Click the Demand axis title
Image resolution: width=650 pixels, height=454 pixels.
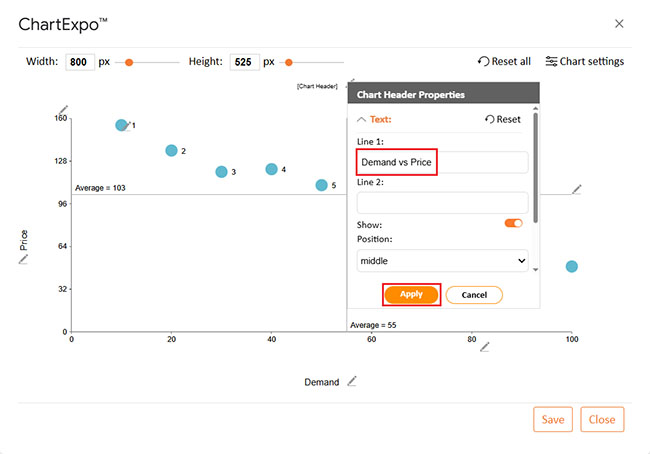tap(322, 382)
